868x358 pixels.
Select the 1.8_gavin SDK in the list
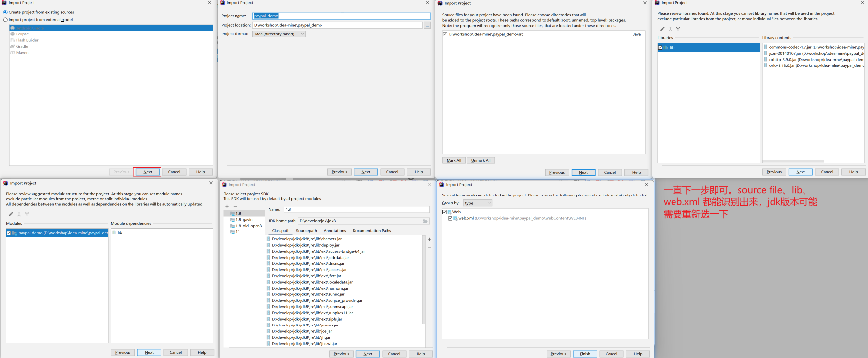244,220
